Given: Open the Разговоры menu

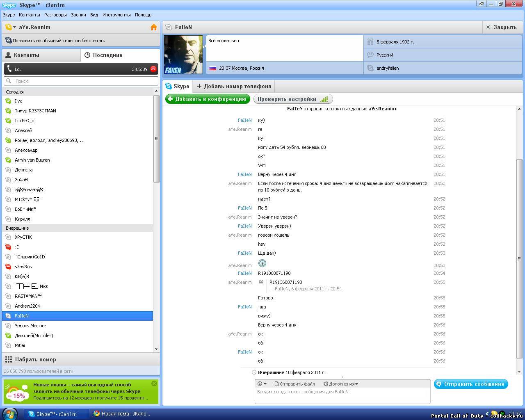Looking at the screenshot, I should (55, 15).
